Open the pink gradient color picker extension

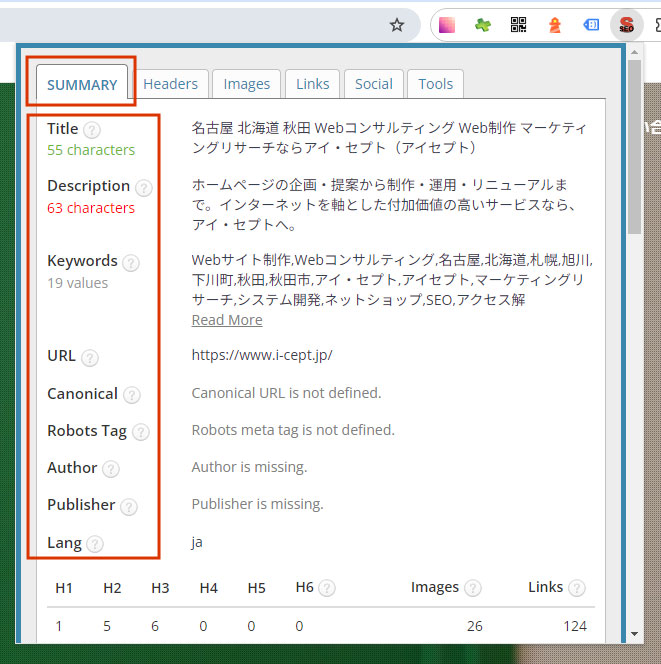(x=447, y=26)
